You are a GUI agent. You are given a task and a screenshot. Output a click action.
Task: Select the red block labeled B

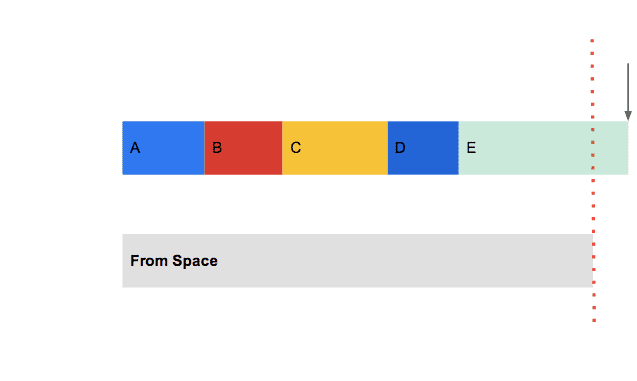(243, 148)
